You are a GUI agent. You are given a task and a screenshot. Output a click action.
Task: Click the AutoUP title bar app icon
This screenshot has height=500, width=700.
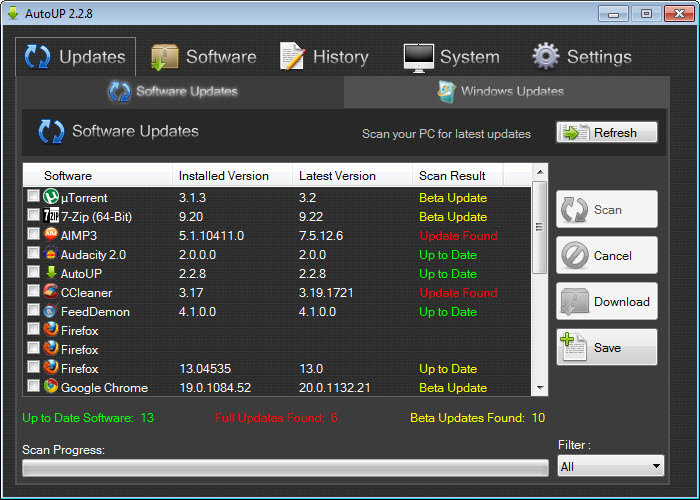pos(13,13)
